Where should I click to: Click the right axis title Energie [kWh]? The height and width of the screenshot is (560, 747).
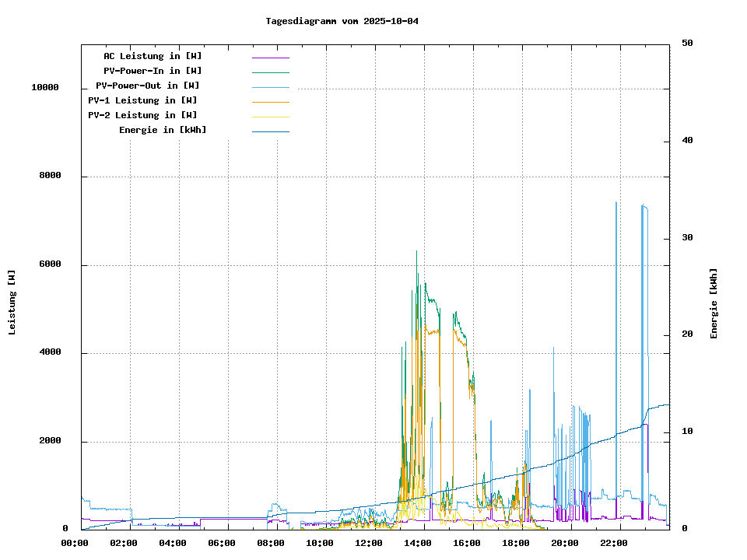pos(714,303)
